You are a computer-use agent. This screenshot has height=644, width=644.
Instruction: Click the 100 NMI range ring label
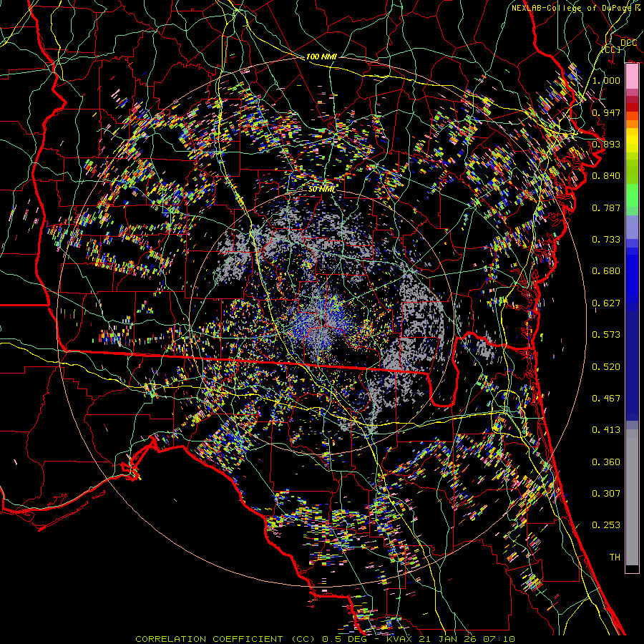click(x=321, y=57)
